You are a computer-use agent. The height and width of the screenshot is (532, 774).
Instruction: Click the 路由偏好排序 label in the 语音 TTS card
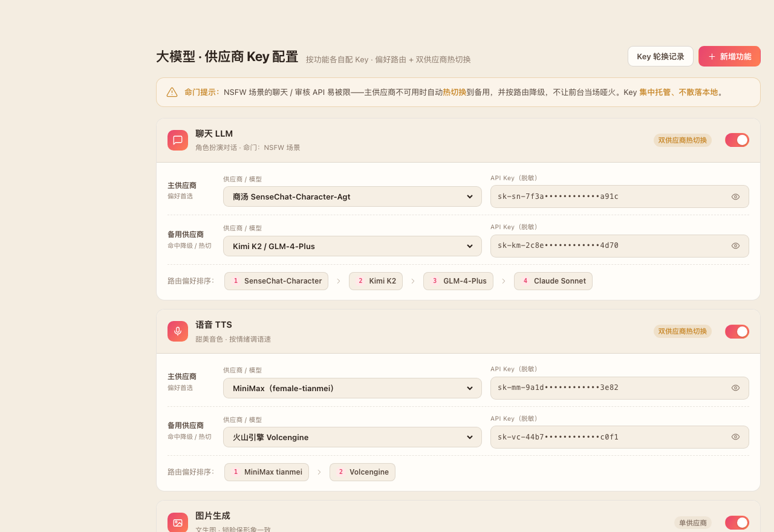[191, 472]
